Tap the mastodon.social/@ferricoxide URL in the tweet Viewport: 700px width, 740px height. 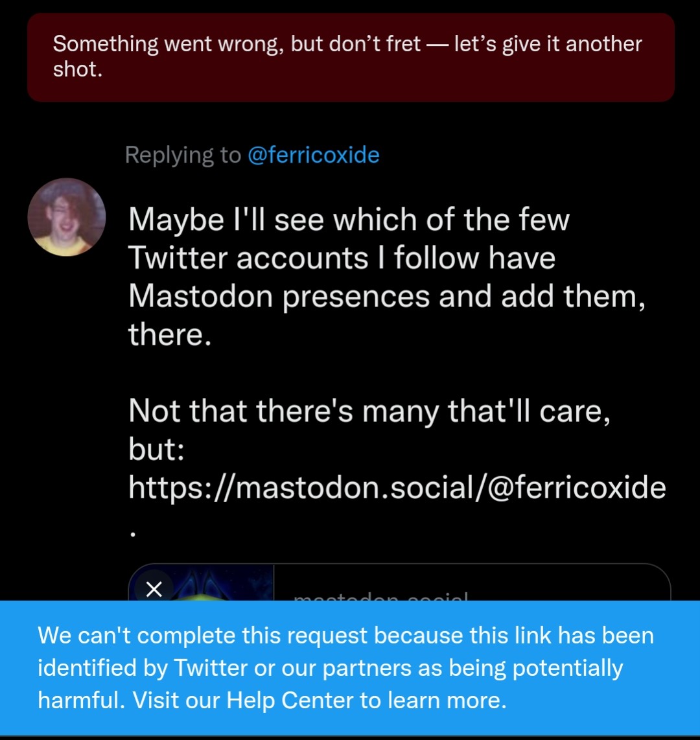click(397, 487)
